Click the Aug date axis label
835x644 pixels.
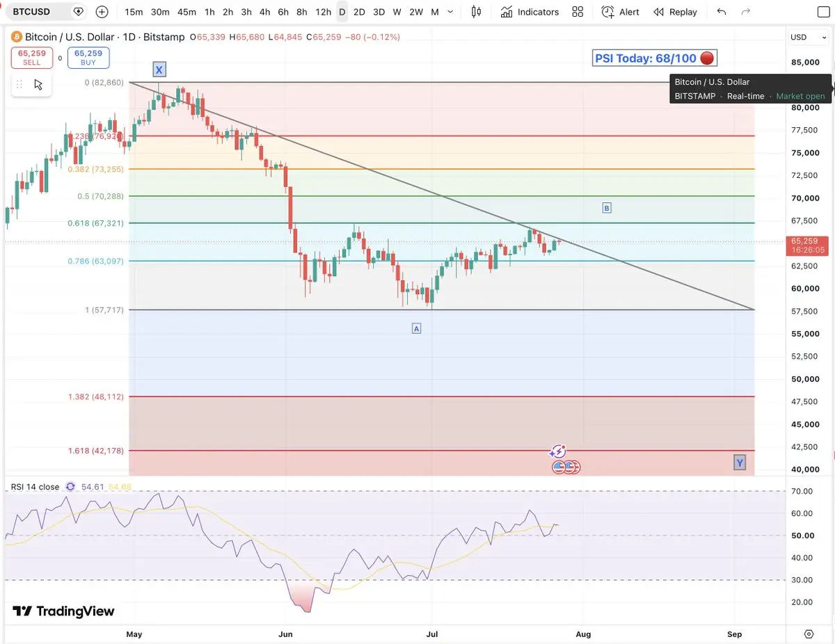pos(583,634)
